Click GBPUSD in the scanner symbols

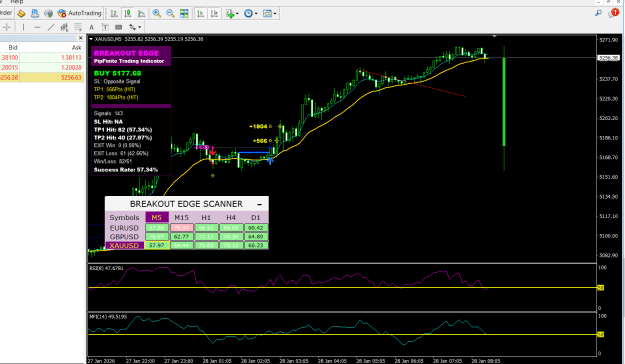click(124, 237)
